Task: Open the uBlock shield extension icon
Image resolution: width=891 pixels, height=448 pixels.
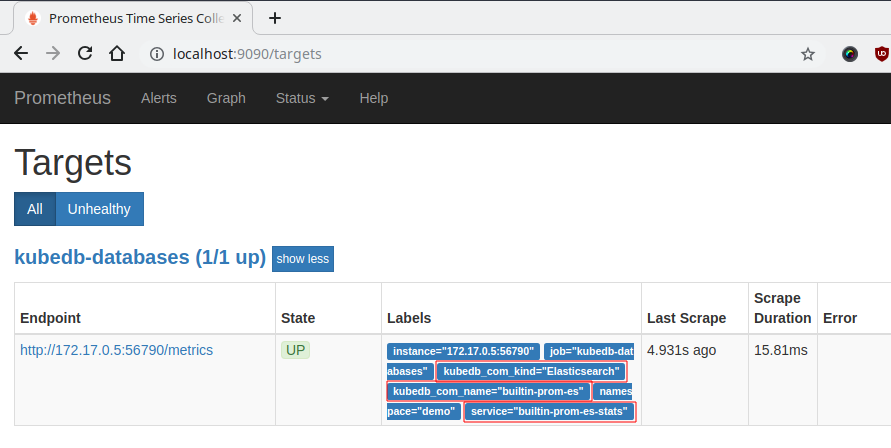Action: [x=881, y=54]
